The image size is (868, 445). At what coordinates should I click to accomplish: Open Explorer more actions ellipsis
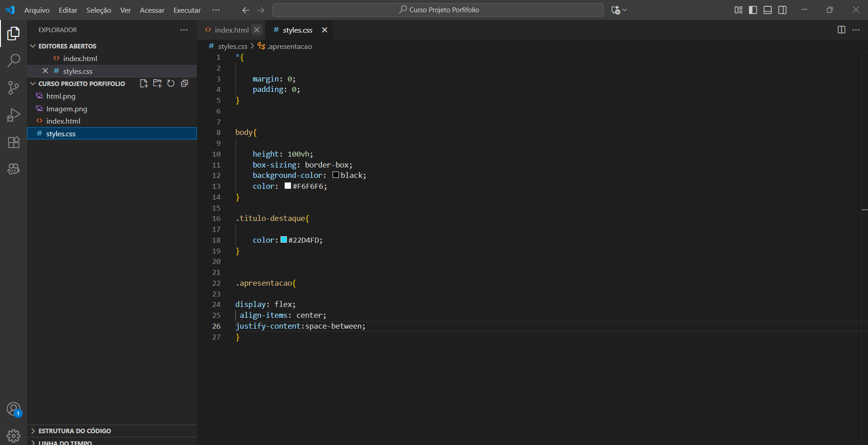click(x=184, y=30)
